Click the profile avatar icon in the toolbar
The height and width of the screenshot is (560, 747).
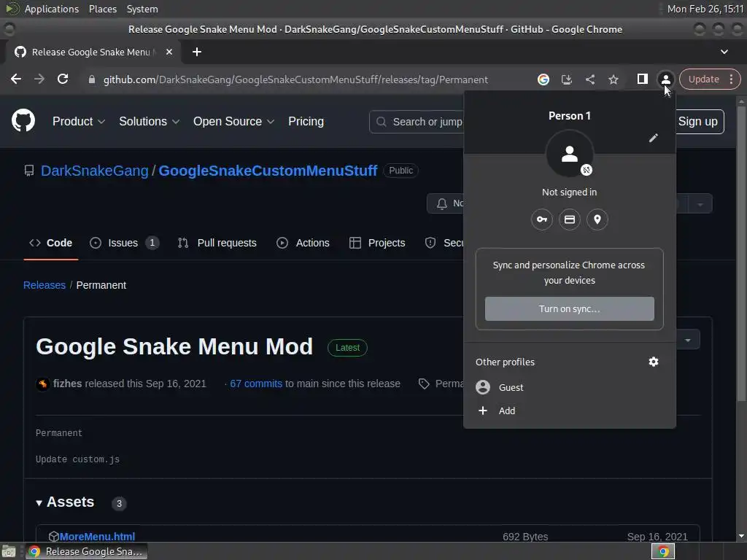pos(665,79)
